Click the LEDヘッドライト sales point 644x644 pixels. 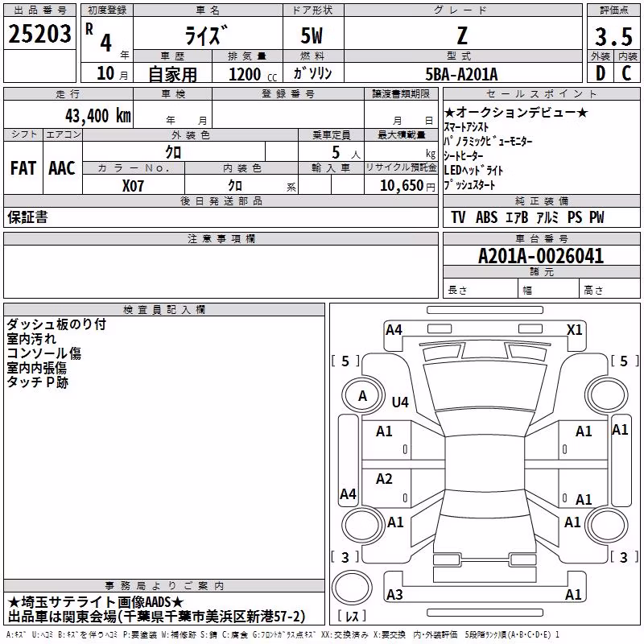click(x=473, y=170)
